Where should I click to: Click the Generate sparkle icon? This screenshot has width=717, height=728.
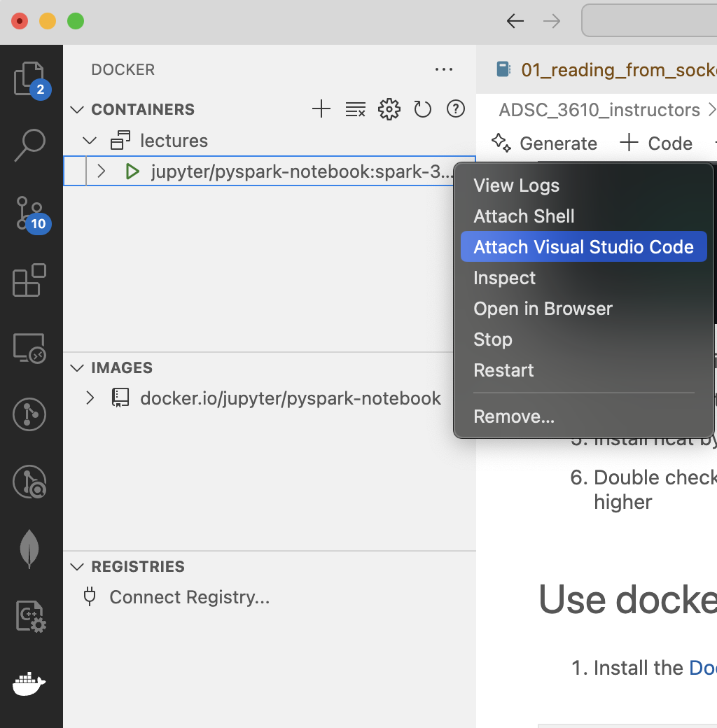(x=501, y=143)
